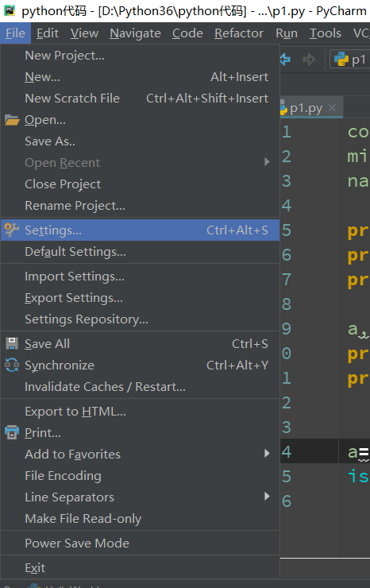Click the Settings wrench icon

coord(12,230)
